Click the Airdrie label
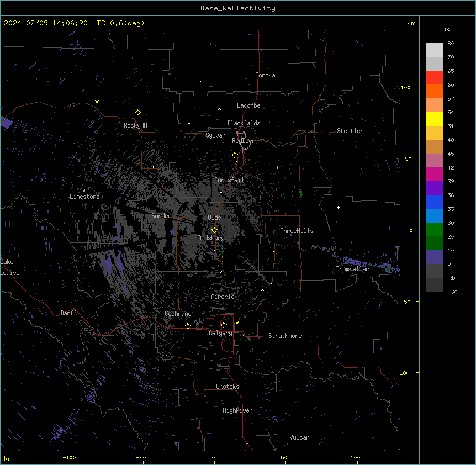476x465 pixels. click(x=223, y=297)
